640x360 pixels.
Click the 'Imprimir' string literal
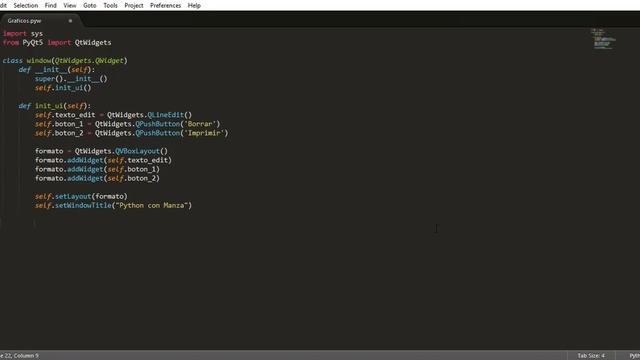[x=204, y=133]
